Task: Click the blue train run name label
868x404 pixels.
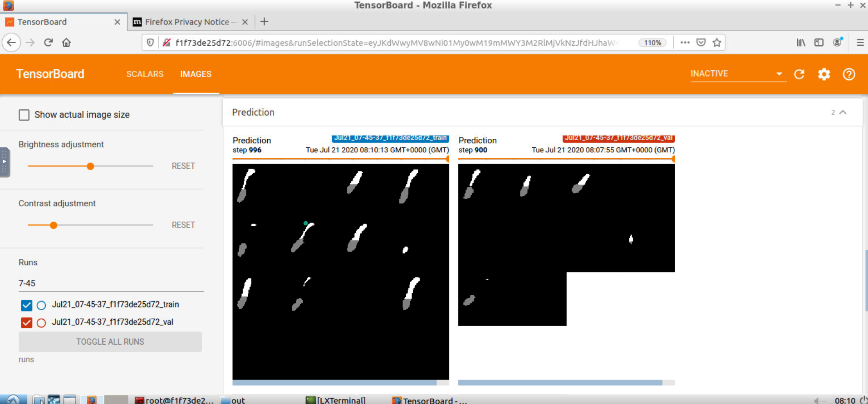Action: coord(390,138)
